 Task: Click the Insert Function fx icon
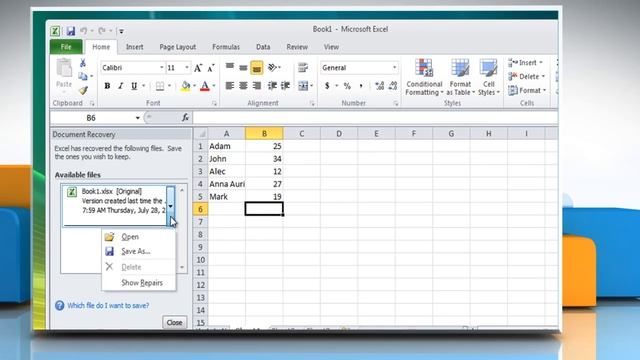(x=185, y=118)
